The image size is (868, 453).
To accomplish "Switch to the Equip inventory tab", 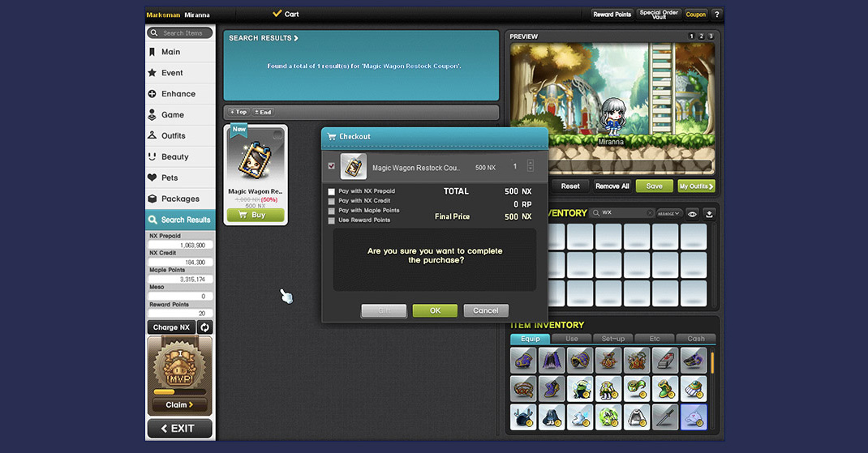I will pos(530,339).
